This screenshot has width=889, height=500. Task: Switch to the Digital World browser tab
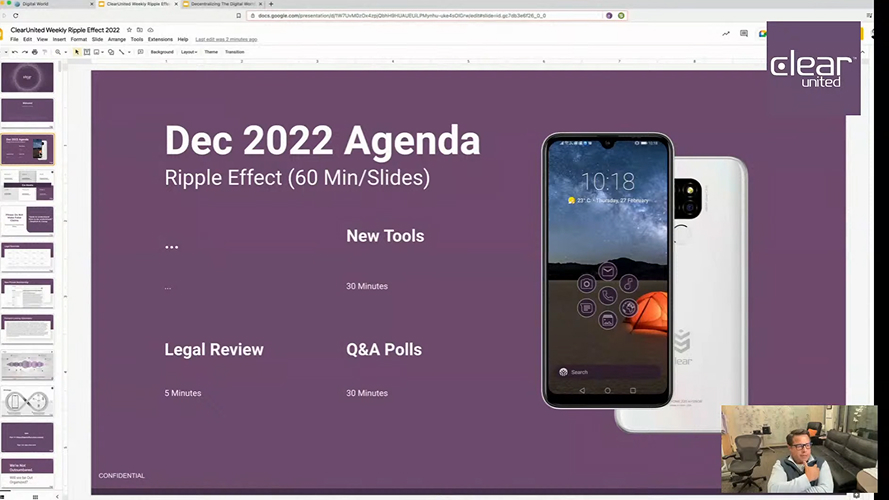(x=40, y=4)
